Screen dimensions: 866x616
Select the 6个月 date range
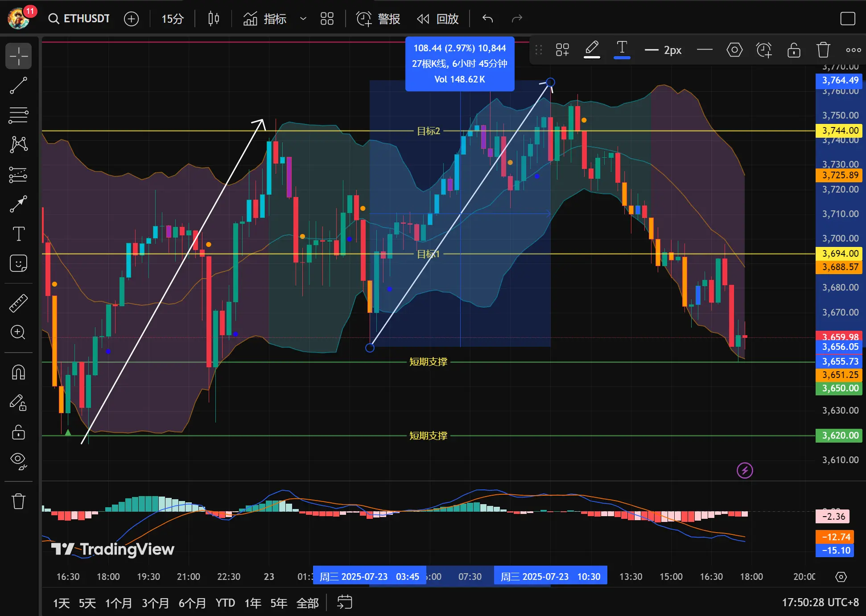click(x=192, y=603)
